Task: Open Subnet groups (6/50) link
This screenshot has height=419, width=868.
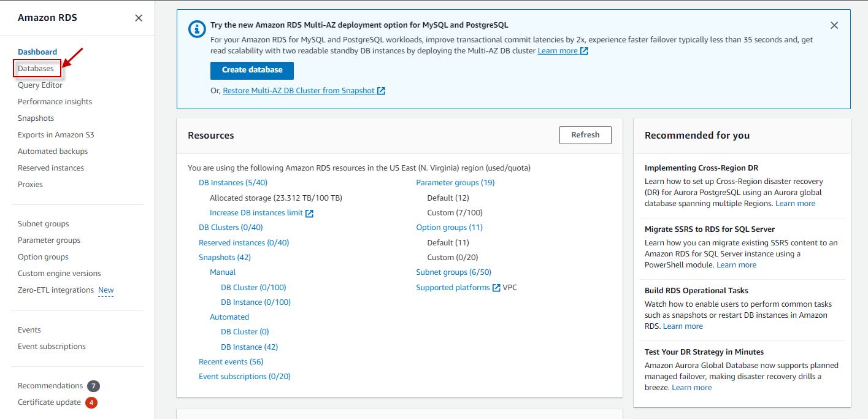Action: click(454, 272)
